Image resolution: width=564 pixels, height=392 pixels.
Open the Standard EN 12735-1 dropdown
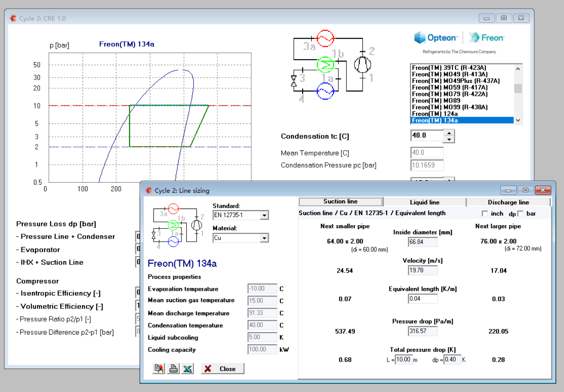264,215
